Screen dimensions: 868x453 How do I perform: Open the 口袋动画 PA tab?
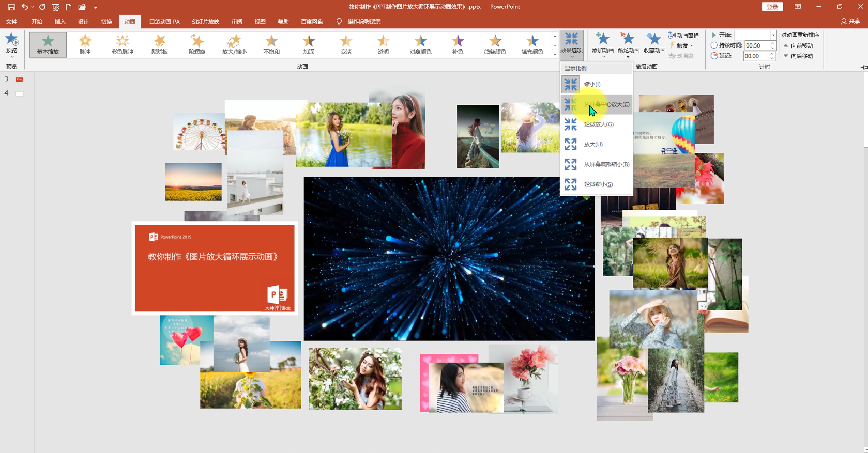[164, 22]
